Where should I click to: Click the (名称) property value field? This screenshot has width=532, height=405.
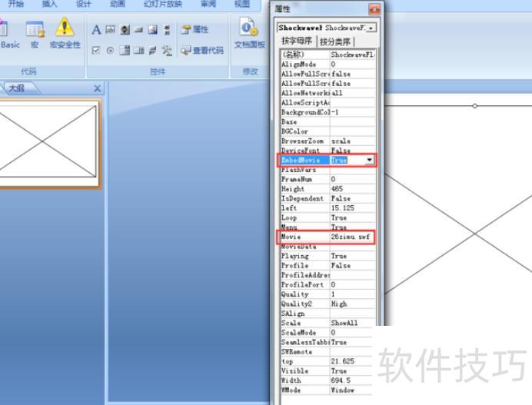click(353, 55)
